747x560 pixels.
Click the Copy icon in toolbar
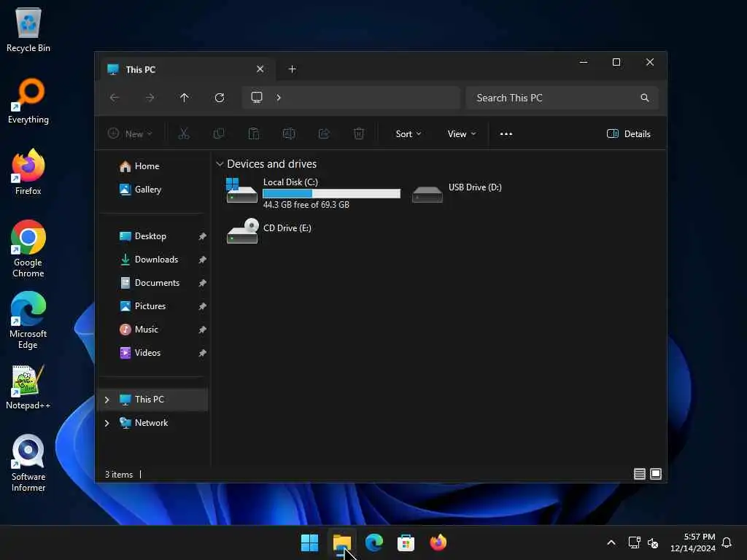tap(219, 134)
